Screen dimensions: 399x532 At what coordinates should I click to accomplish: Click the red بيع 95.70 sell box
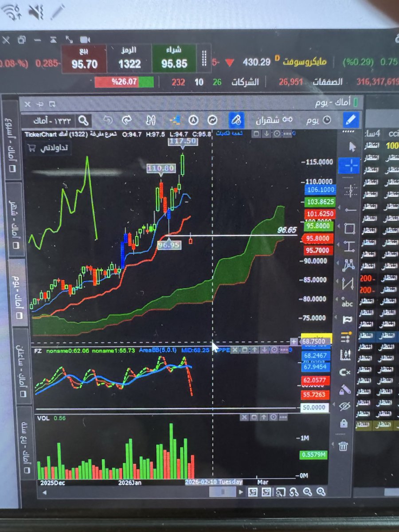click(84, 59)
